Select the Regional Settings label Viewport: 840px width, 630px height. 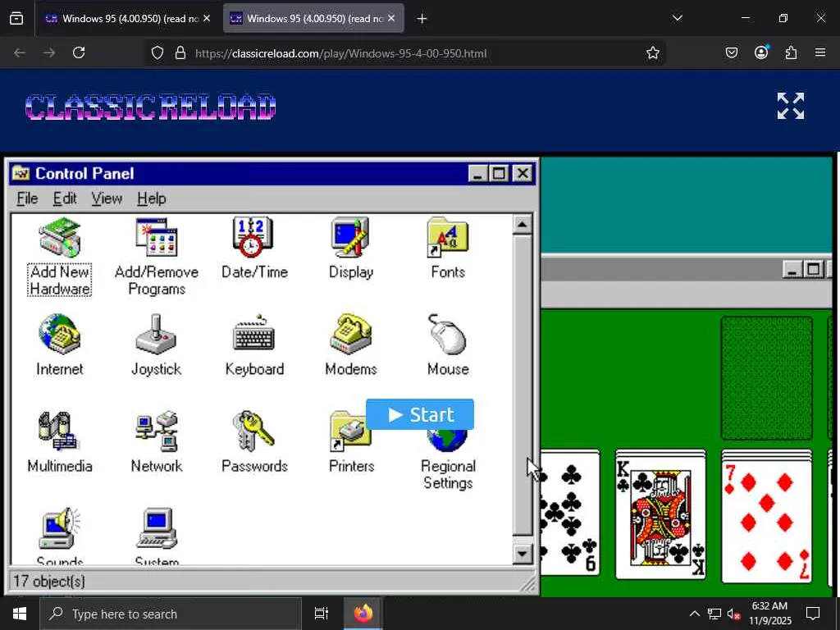pyautogui.click(x=448, y=474)
